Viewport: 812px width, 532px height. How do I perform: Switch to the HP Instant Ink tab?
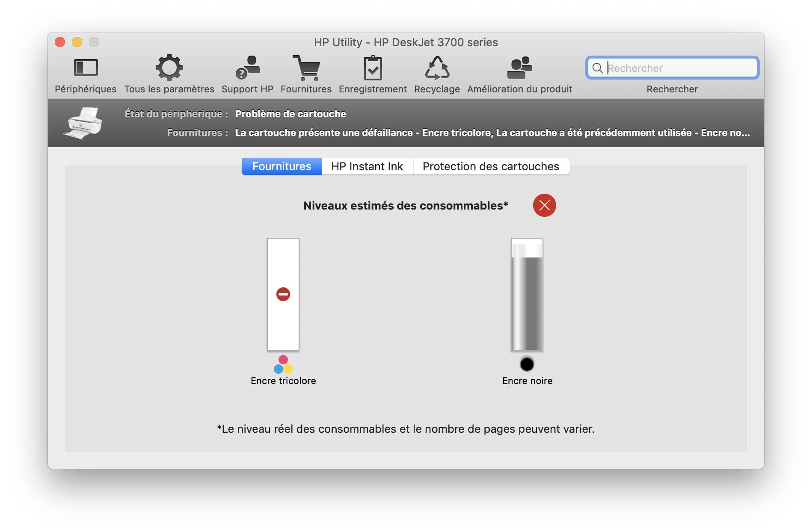point(367,166)
